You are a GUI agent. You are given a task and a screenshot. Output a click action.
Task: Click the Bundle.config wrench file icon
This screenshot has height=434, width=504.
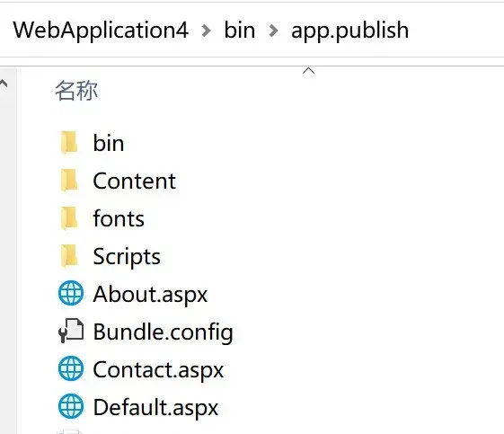pyautogui.click(x=71, y=331)
